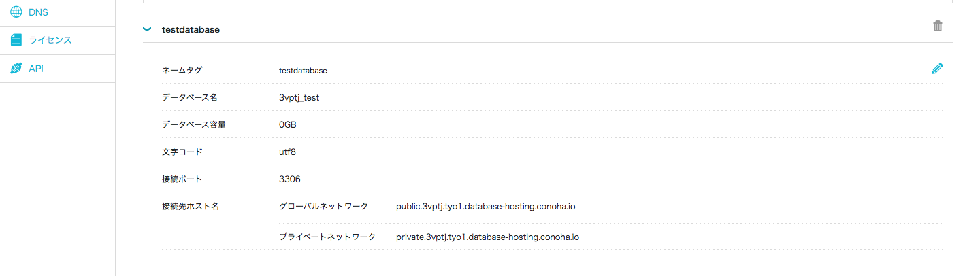Click the ライセンス document icon
The width and height of the screenshot is (980, 276).
point(16,40)
